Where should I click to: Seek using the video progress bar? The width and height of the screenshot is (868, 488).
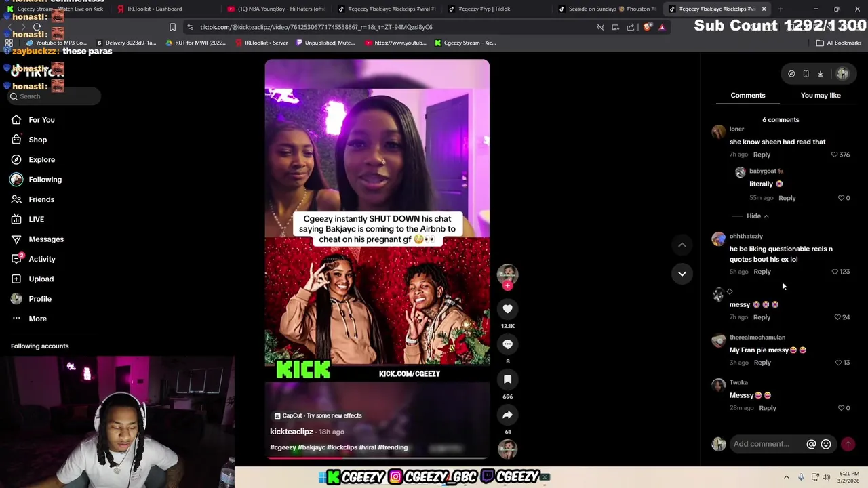(x=377, y=457)
